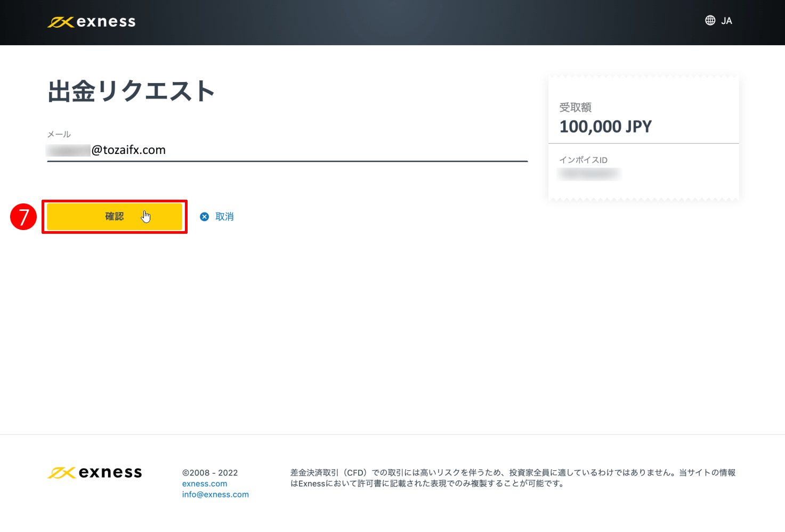Click the Exness logo in the header
Screen dimensions: 785x532
[91, 21]
